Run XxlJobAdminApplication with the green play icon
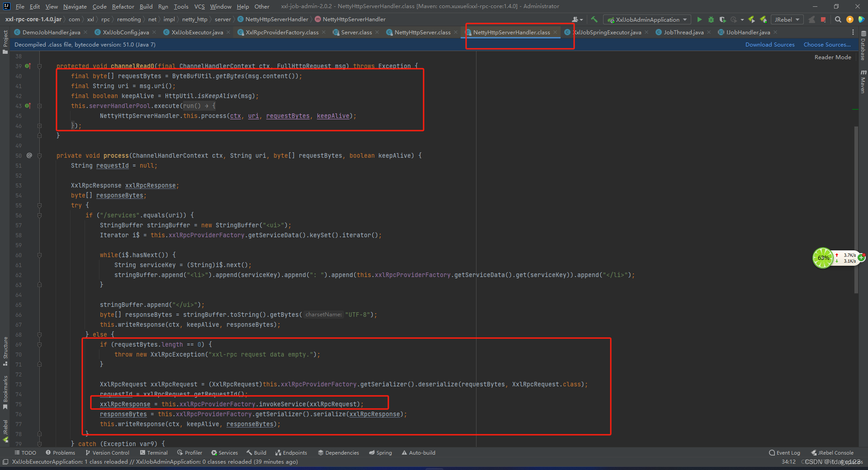 click(x=699, y=19)
